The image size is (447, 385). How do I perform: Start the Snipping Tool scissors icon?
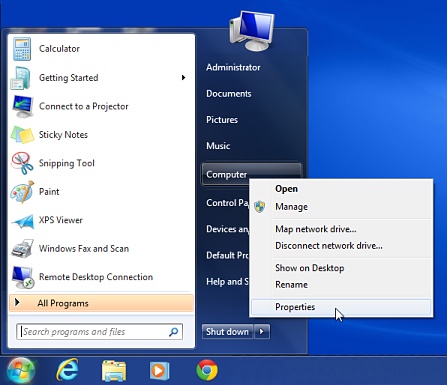click(22, 163)
